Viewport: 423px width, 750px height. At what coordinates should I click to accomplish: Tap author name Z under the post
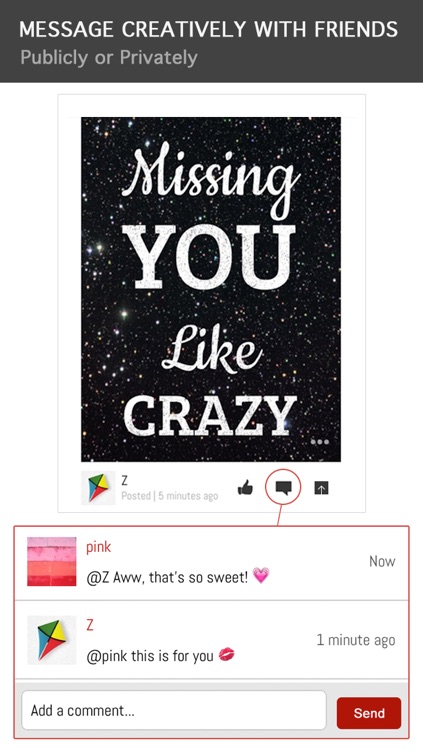point(124,480)
